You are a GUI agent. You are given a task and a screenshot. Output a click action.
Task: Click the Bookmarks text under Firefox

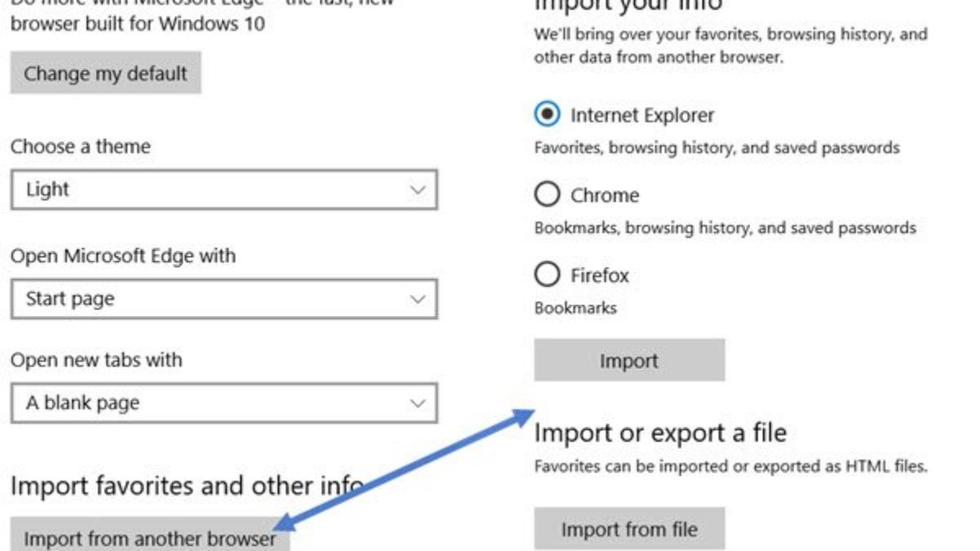tap(575, 309)
